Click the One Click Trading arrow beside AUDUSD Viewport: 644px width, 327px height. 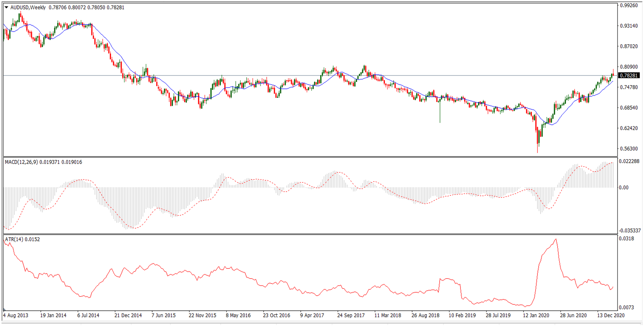[6, 8]
